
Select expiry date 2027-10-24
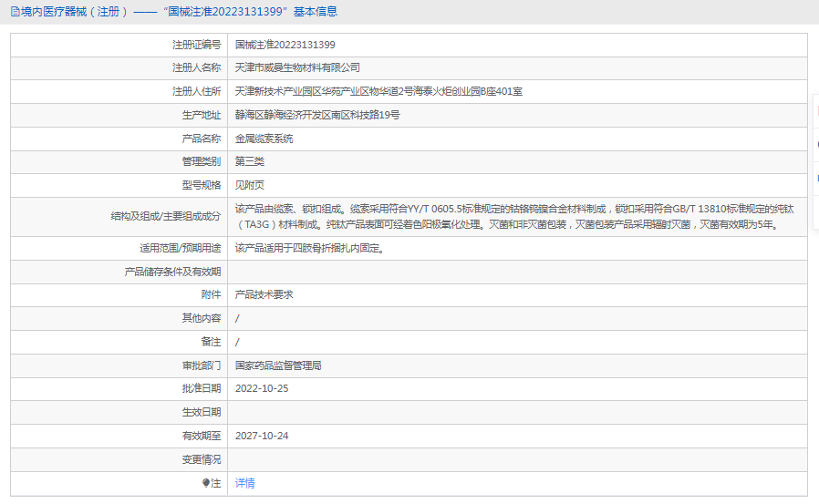point(262,437)
